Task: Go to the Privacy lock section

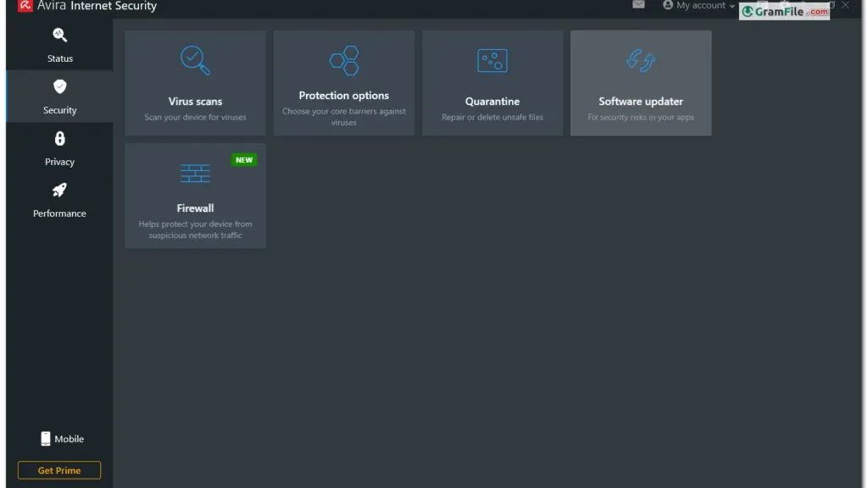Action: tap(60, 148)
